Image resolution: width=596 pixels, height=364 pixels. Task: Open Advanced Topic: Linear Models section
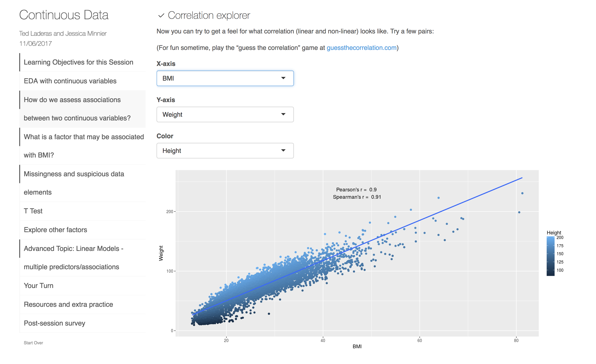[x=82, y=258]
